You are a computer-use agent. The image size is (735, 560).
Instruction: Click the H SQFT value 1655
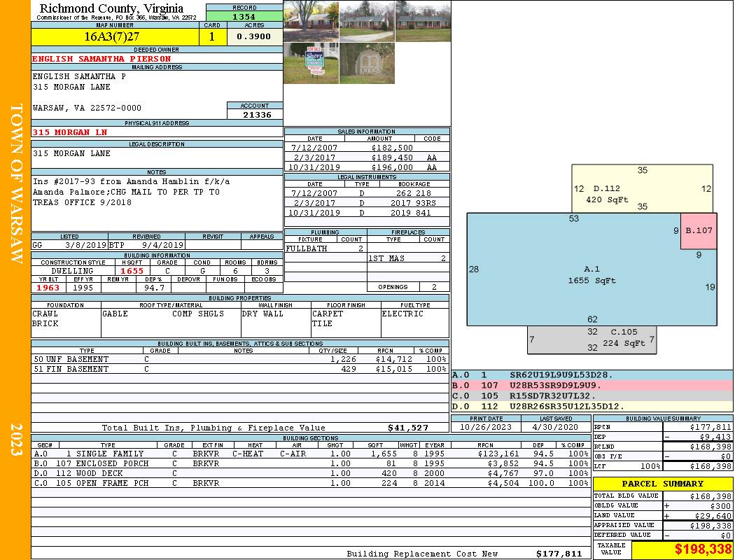coord(132,271)
